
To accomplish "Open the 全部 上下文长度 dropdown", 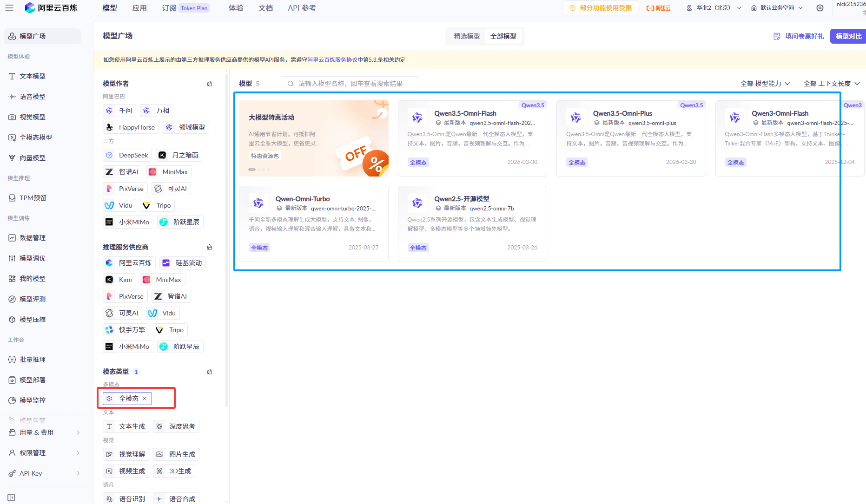I will pos(832,84).
